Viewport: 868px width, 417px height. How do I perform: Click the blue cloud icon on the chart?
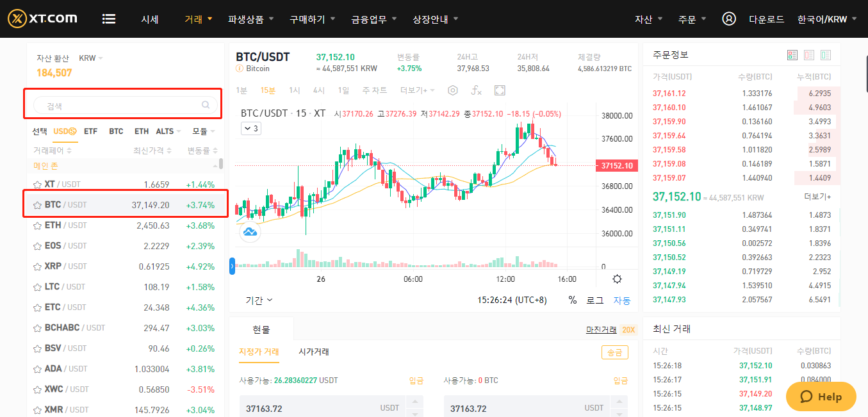tap(250, 231)
